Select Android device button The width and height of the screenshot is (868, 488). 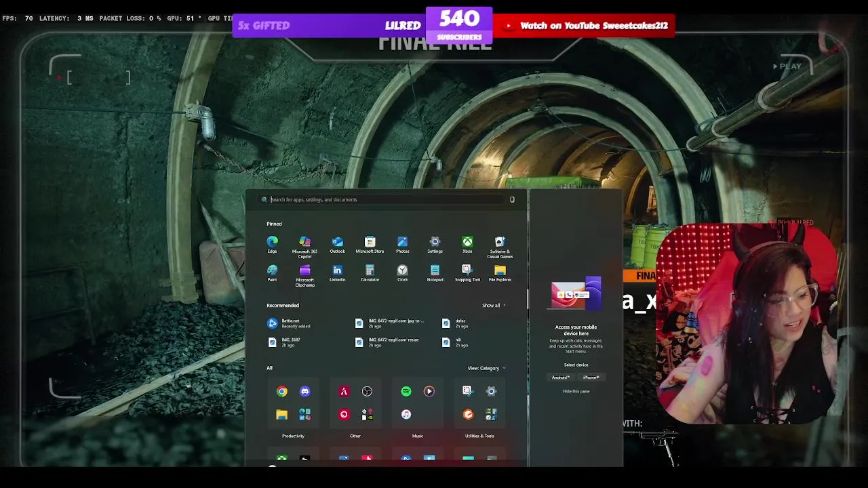561,378
